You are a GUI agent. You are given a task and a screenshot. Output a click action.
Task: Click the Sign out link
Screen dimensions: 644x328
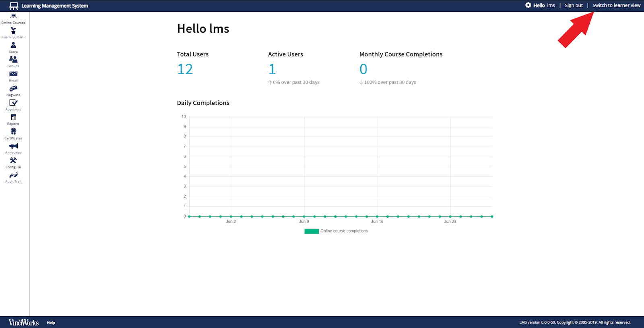pyautogui.click(x=574, y=6)
